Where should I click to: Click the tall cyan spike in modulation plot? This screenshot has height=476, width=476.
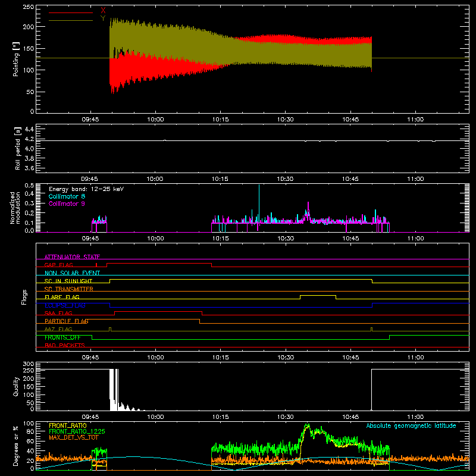pos(259,203)
